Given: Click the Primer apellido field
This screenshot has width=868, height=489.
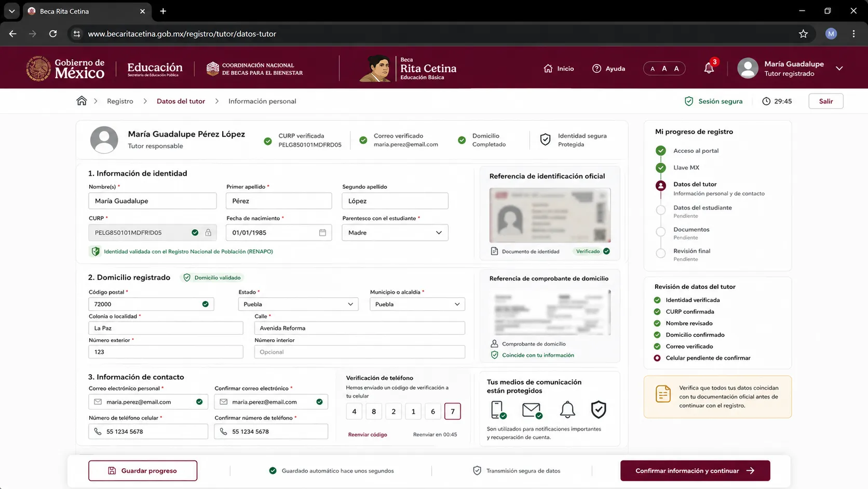Looking at the screenshot, I should [x=279, y=201].
